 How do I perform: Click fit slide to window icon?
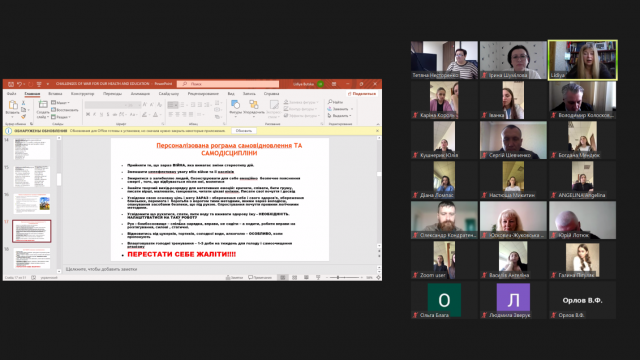coord(378,278)
